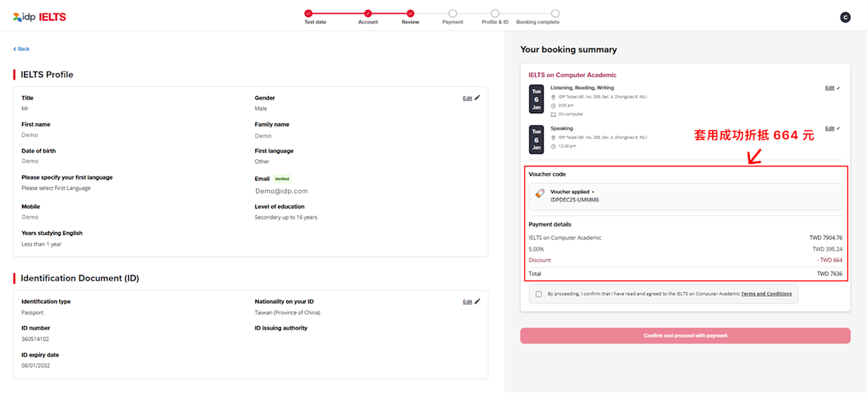Go back using the Back link
The width and height of the screenshot is (868, 393).
tap(21, 49)
